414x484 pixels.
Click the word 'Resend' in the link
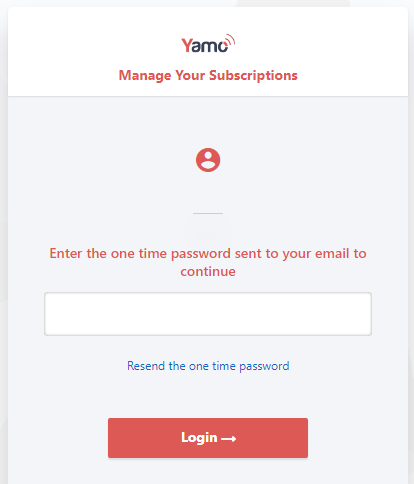146,366
